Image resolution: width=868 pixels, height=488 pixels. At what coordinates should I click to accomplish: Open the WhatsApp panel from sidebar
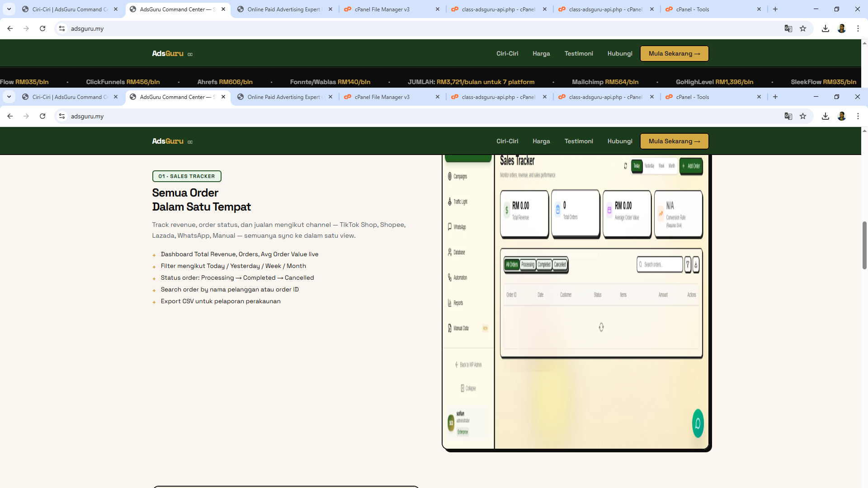[458, 227]
